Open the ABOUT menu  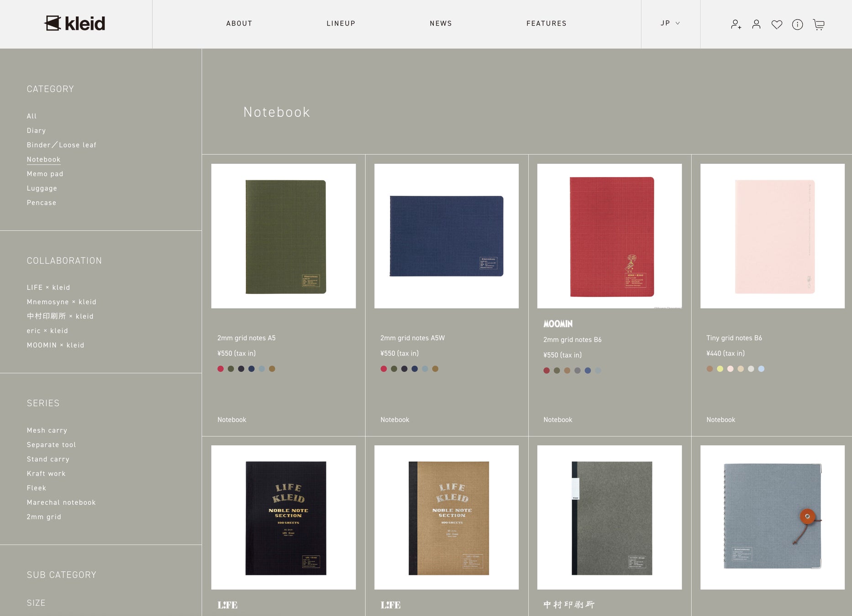239,23
